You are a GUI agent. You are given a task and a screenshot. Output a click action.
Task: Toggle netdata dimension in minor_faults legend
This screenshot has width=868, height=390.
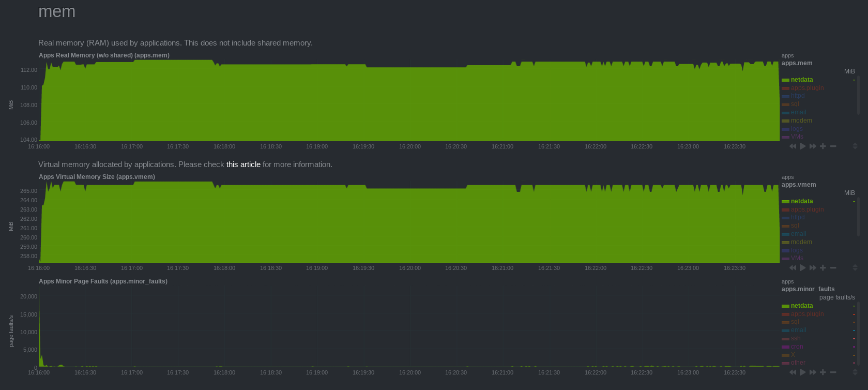tap(802, 306)
